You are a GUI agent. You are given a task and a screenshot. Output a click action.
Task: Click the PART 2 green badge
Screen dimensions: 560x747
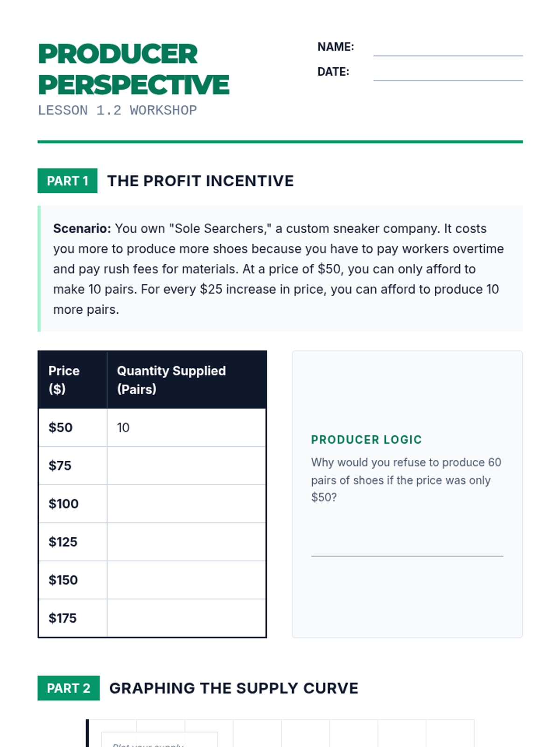click(69, 688)
